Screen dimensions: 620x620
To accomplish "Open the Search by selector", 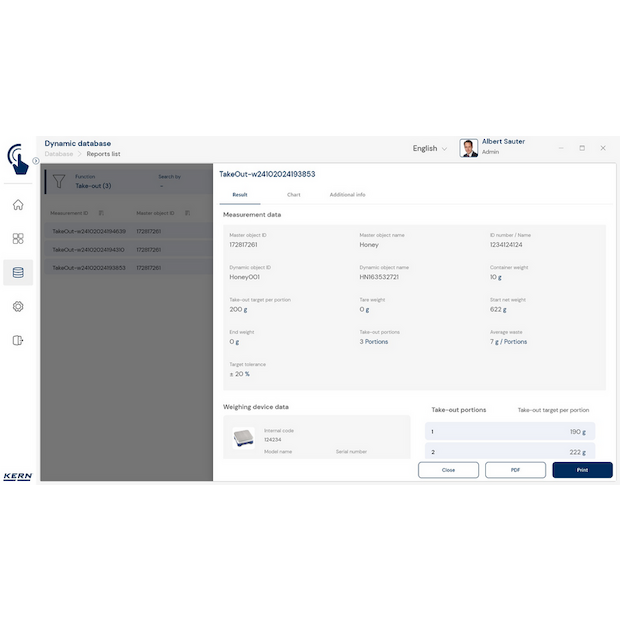I will (x=170, y=181).
